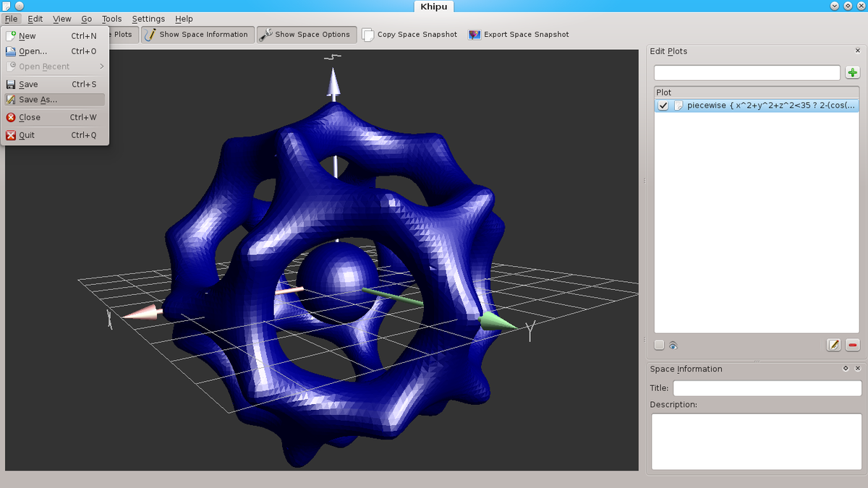Toggle Show Space Information button

[196, 35]
